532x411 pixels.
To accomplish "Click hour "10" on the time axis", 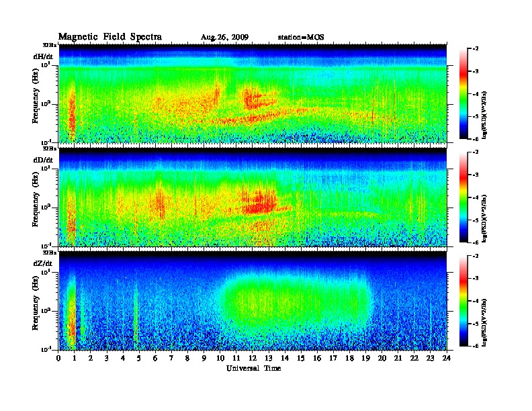I will 220,359.
